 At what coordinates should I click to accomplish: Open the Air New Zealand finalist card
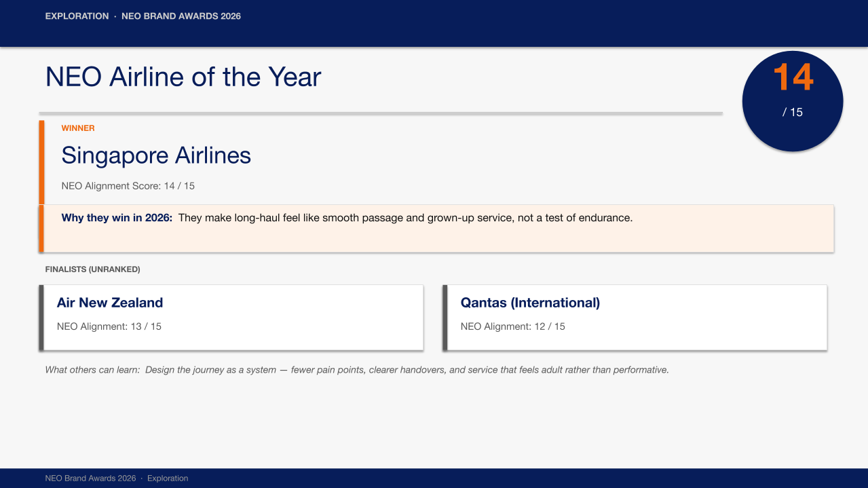[231, 318]
